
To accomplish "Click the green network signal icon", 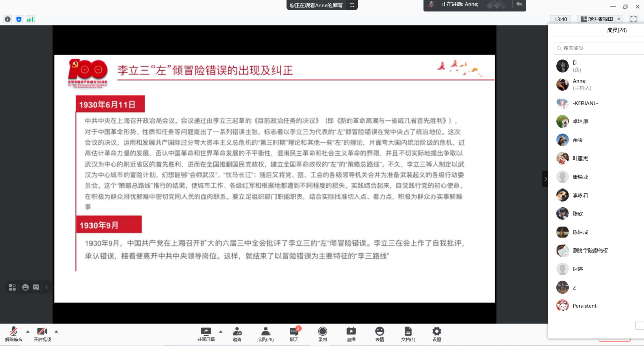I will pos(30,19).
